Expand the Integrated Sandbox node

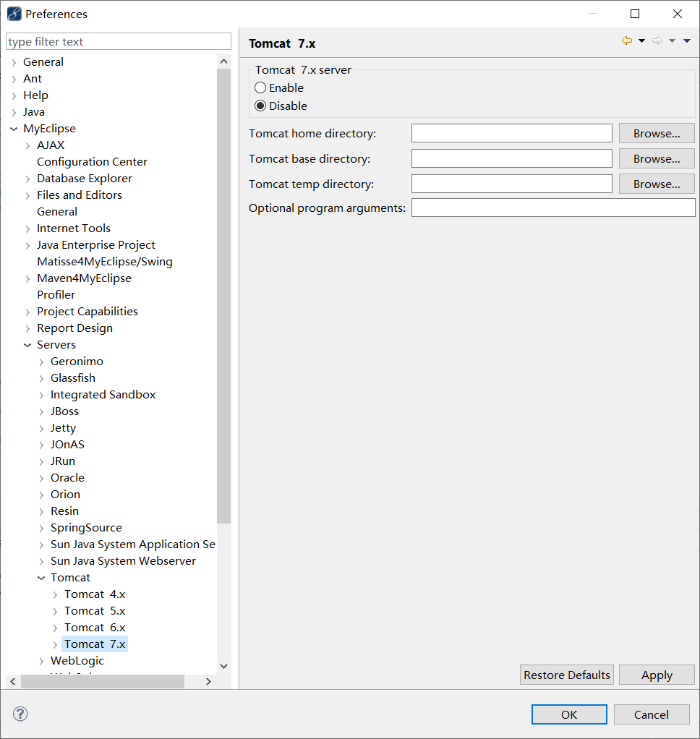(41, 395)
